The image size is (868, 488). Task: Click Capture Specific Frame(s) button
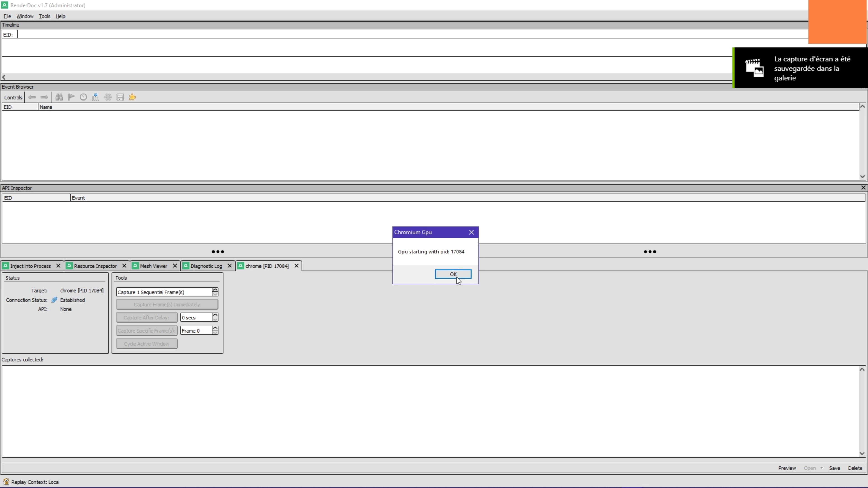point(146,331)
